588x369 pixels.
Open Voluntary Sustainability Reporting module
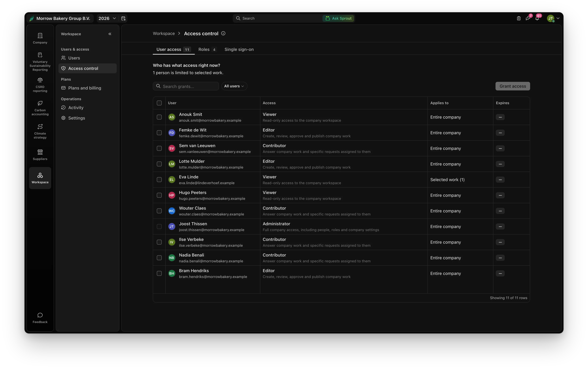click(40, 62)
